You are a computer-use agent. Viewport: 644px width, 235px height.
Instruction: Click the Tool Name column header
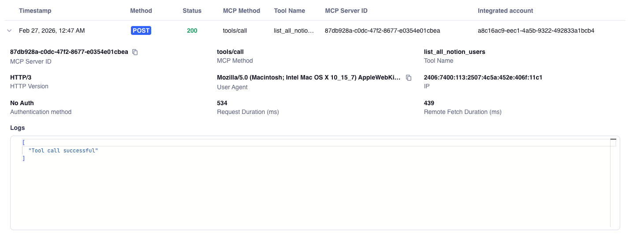(x=289, y=11)
